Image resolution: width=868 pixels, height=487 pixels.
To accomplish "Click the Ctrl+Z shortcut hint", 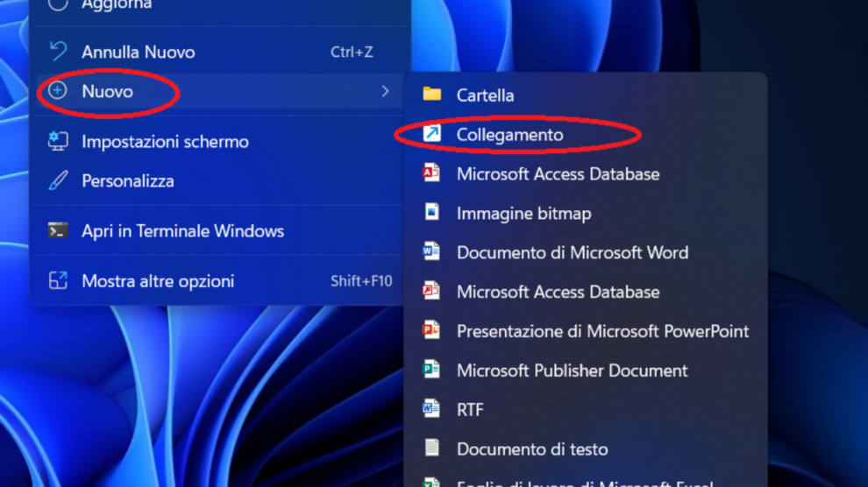I will click(352, 52).
